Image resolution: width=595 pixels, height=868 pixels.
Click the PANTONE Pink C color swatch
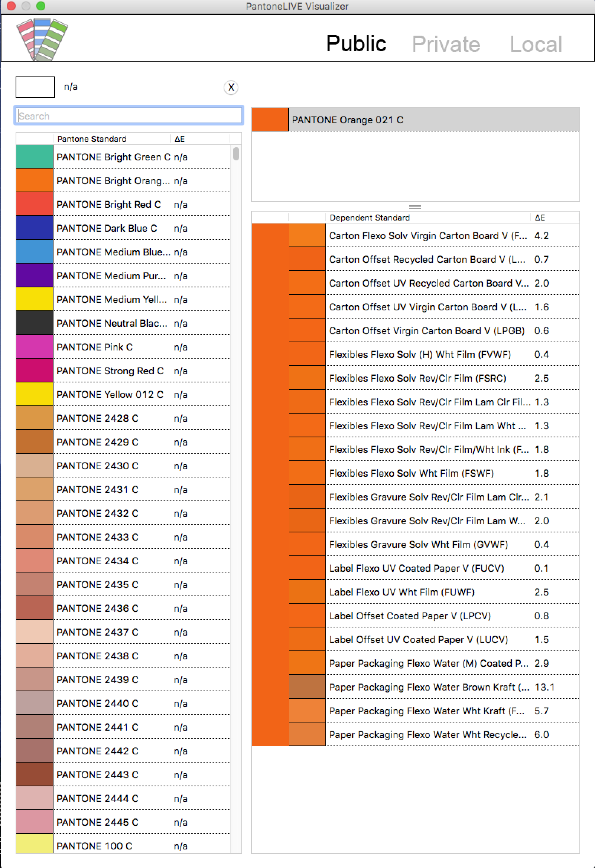point(35,347)
